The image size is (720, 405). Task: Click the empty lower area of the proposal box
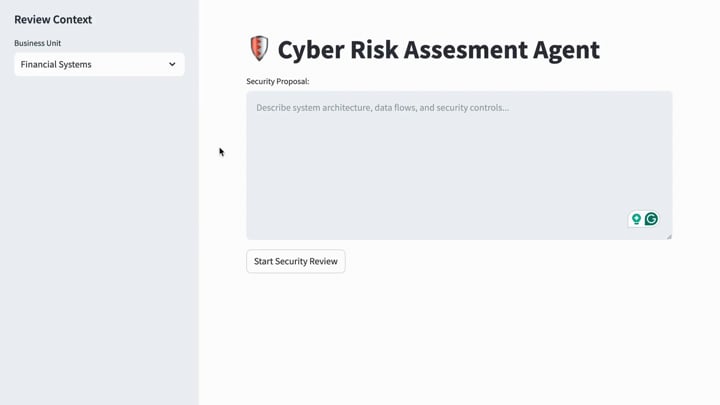[x=436, y=193]
